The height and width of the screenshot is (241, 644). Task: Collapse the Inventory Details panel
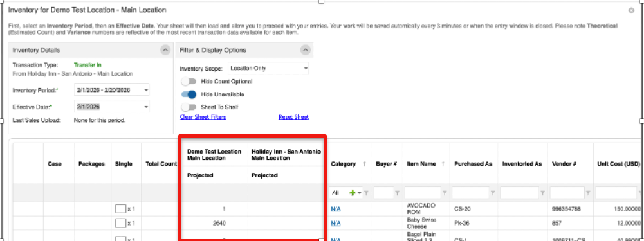pyautogui.click(x=165, y=50)
